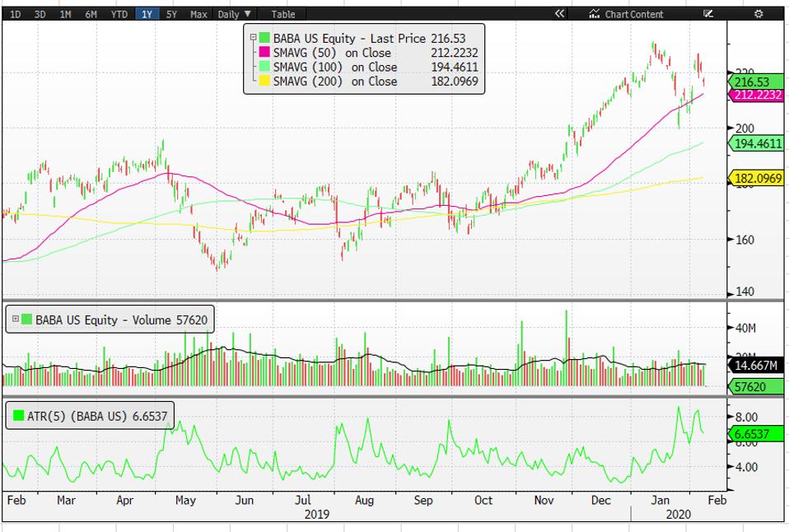
Task: Open the Chart Content panel
Action: click(x=626, y=14)
